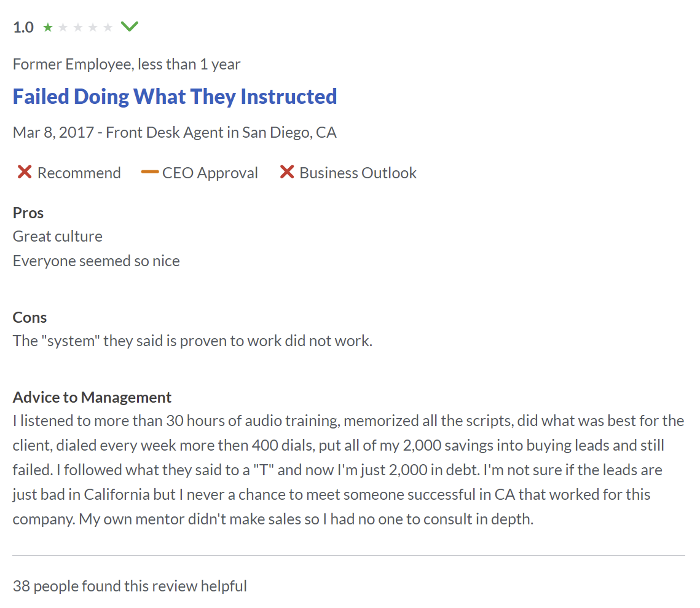Expand the green rating breakdown chevron
Viewport: 700px width, 608px height.
coord(130,27)
